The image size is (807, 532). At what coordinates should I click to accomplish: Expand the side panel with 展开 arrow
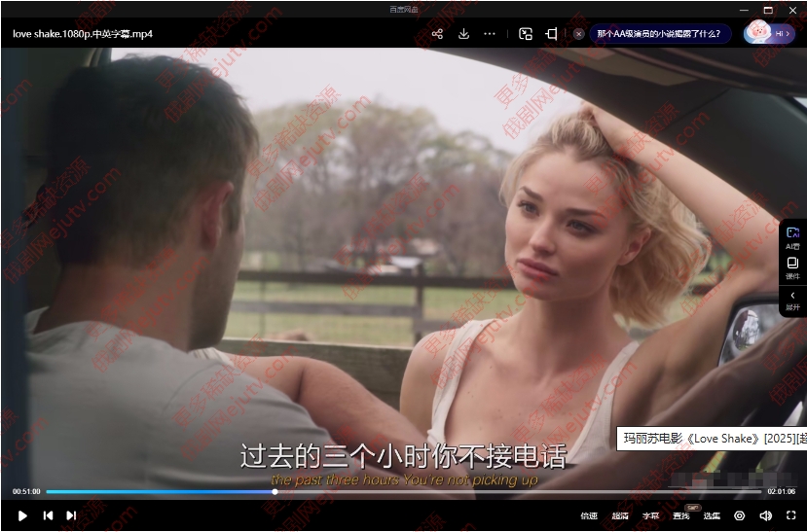[792, 301]
